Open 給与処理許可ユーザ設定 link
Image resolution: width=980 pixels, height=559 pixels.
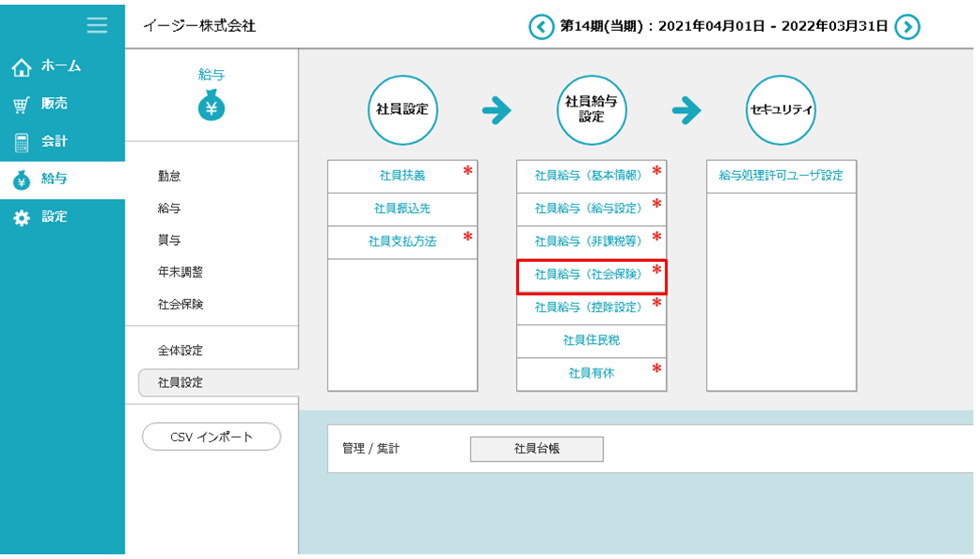[x=781, y=176]
